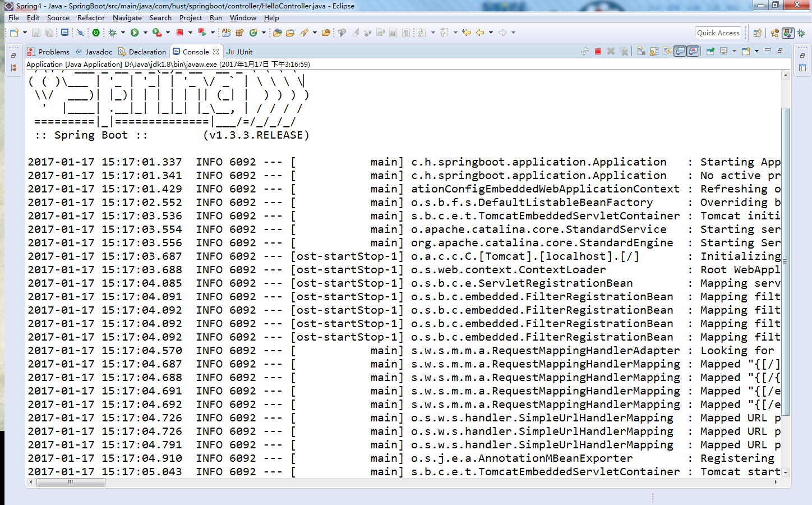Image resolution: width=812 pixels, height=505 pixels.
Task: Click the New Java Class icon
Action: (253, 33)
